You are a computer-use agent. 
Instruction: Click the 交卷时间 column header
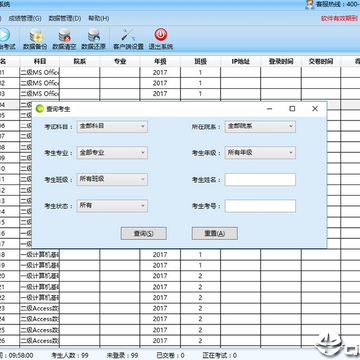tap(321, 62)
